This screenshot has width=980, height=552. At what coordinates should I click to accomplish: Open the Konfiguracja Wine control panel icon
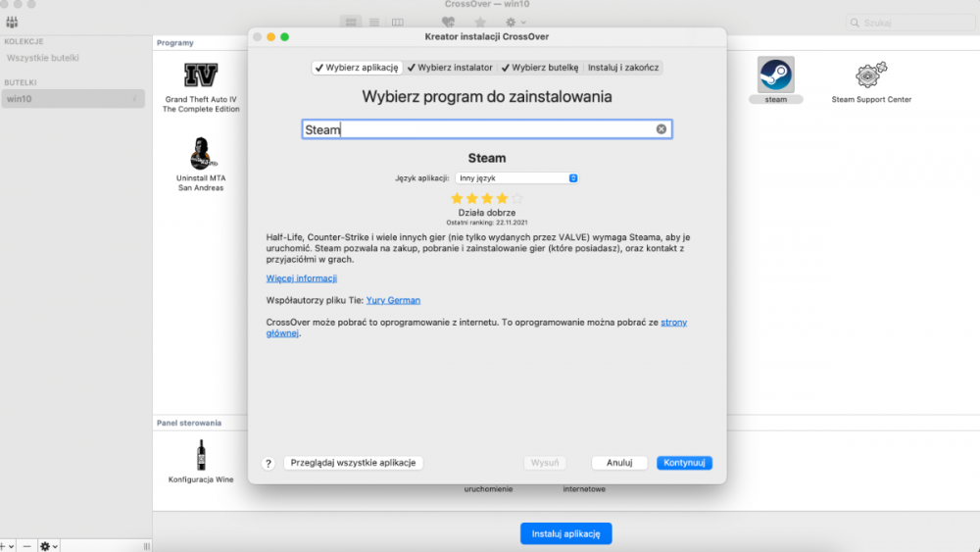(x=201, y=455)
